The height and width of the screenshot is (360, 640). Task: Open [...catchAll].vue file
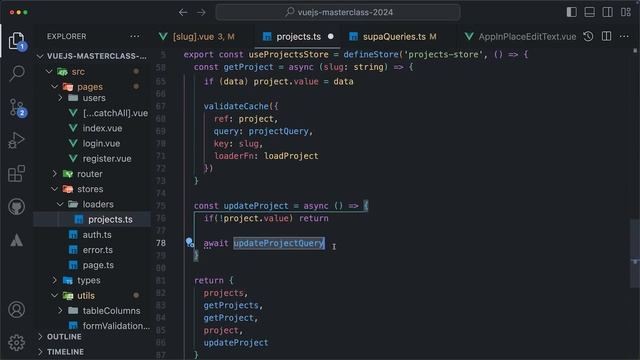92,113
